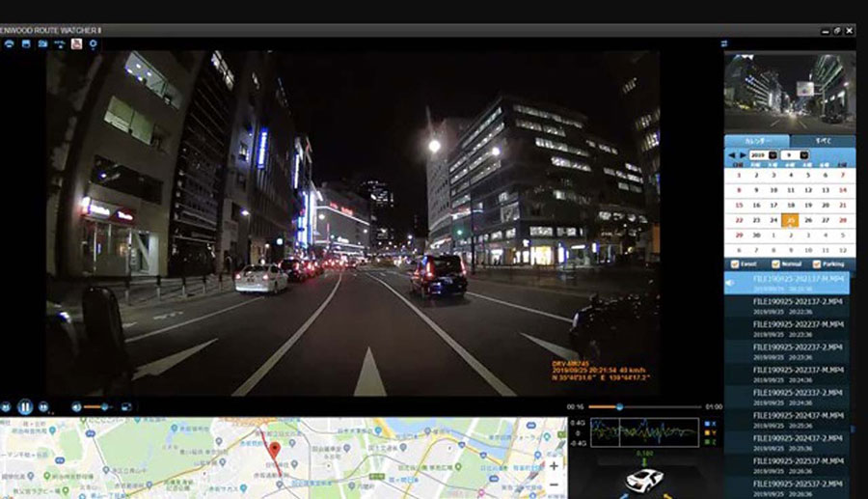The width and height of the screenshot is (868, 499).
Task: Click the white car tilt indicator
Action: pos(645,479)
